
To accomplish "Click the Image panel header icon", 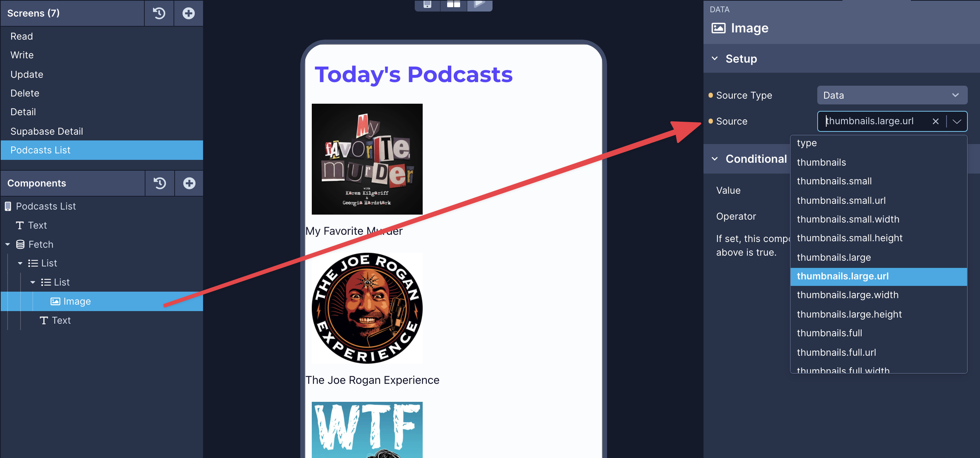I will (718, 28).
